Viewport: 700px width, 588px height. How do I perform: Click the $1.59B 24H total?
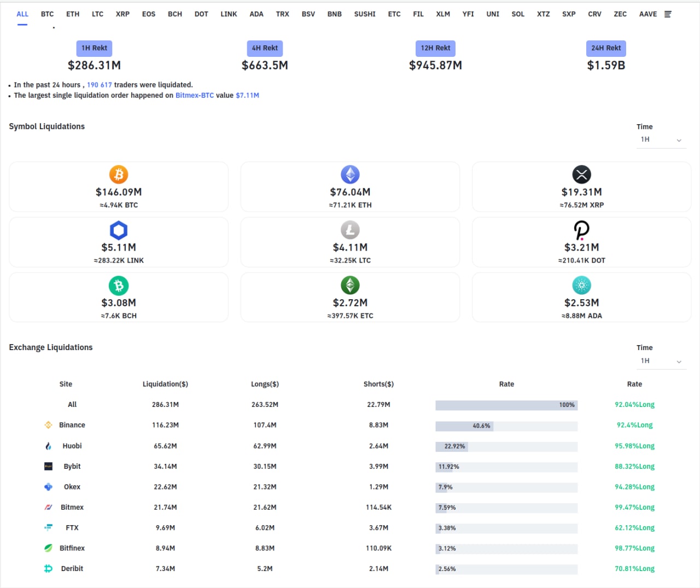coord(606,65)
